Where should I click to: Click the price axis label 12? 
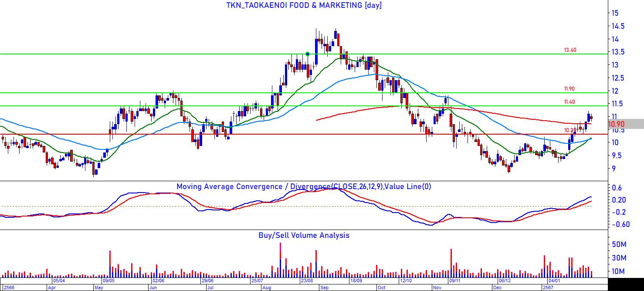(x=615, y=91)
